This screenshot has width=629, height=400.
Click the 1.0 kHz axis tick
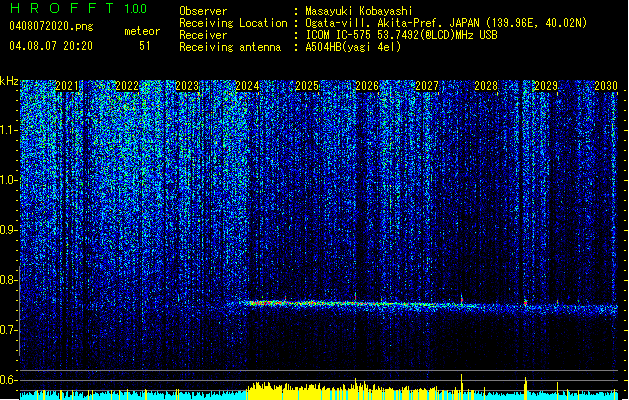click(x=8, y=180)
